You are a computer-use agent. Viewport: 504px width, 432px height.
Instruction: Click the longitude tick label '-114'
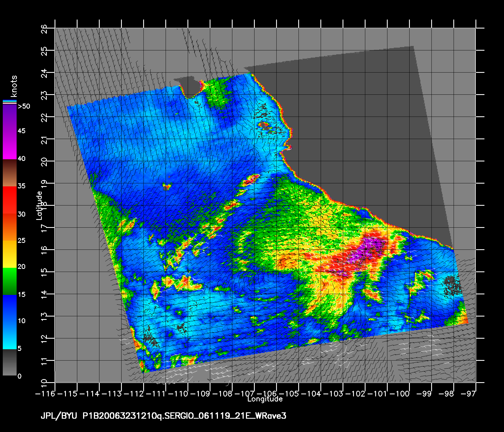[90, 394]
